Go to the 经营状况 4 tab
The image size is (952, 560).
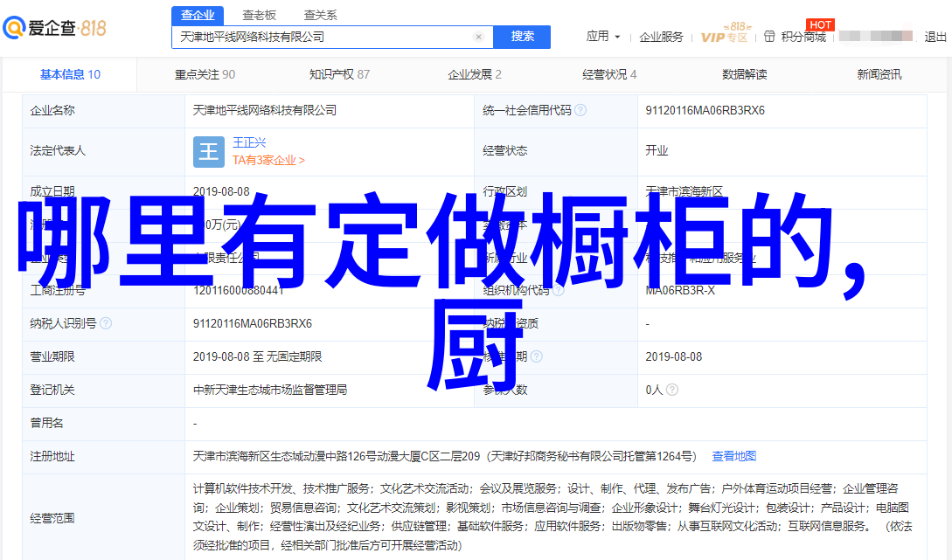tap(609, 75)
